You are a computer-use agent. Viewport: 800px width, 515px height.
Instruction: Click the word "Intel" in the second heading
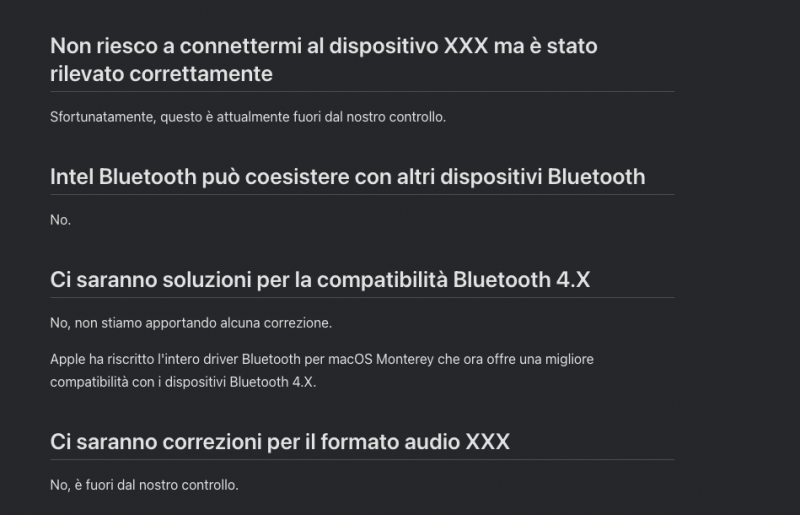click(x=72, y=177)
